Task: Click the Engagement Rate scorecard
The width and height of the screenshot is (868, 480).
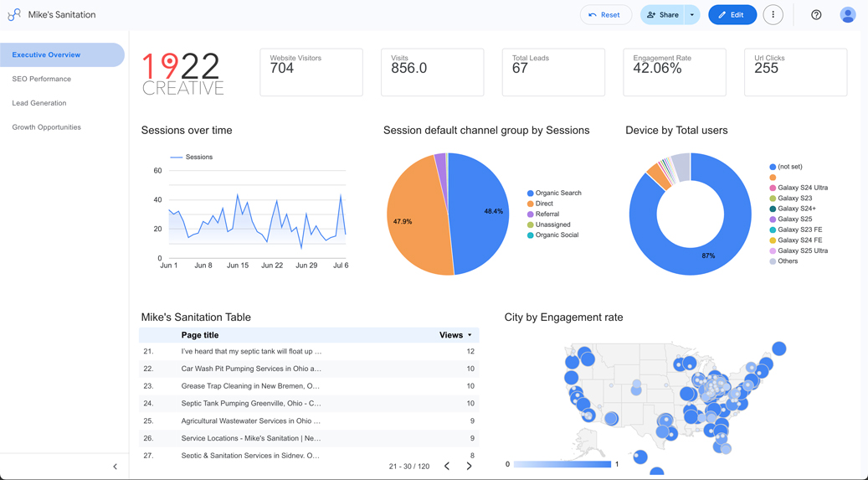Action: click(675, 72)
